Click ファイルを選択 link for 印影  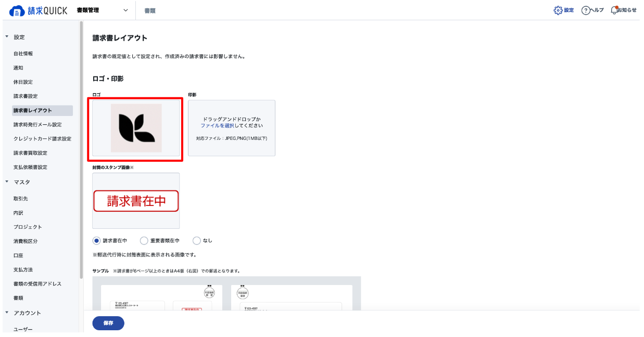pyautogui.click(x=218, y=126)
